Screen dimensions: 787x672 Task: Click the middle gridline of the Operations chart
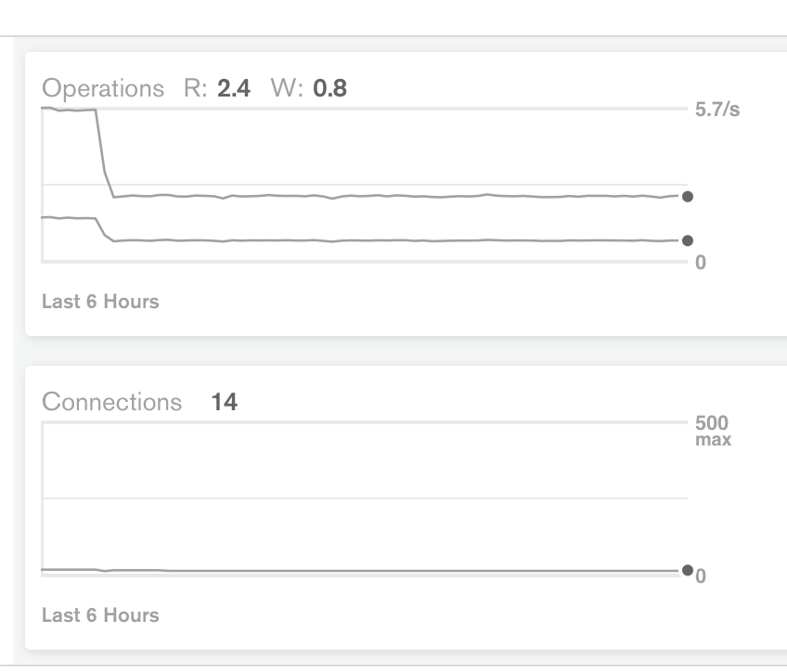click(366, 185)
